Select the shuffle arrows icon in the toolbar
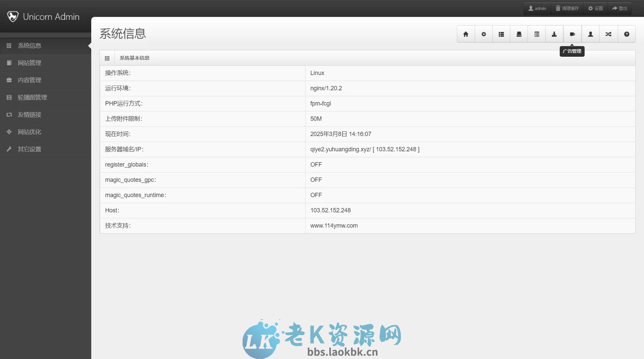Screen dimensions: 644x359 click(x=608, y=34)
